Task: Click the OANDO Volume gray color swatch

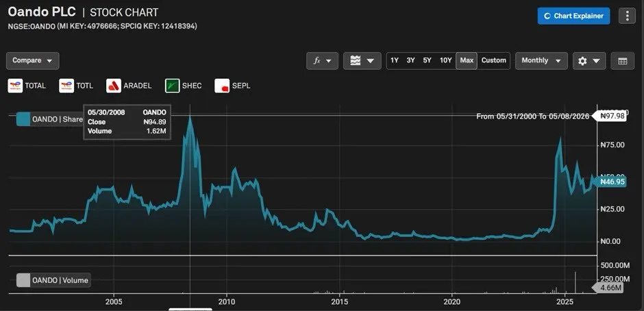Action: point(23,280)
